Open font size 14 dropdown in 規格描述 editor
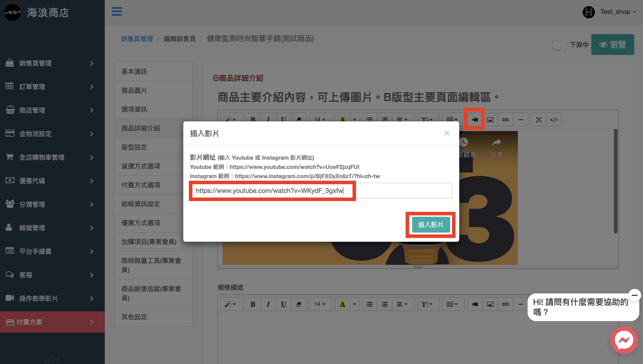Image resolution: width=643 pixels, height=364 pixels. [320, 304]
